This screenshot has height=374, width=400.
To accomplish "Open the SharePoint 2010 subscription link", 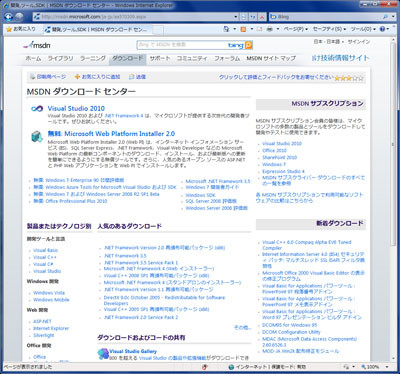I will [x=280, y=157].
